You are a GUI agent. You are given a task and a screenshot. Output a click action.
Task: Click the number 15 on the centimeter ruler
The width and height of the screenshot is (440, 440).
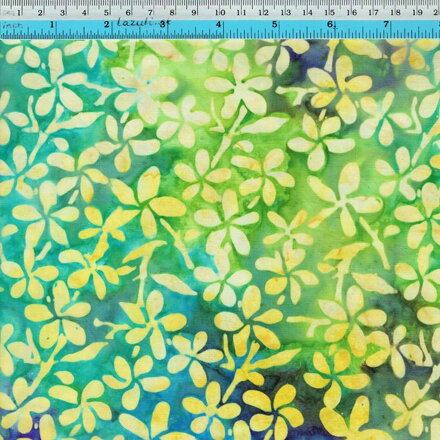coord(330,13)
